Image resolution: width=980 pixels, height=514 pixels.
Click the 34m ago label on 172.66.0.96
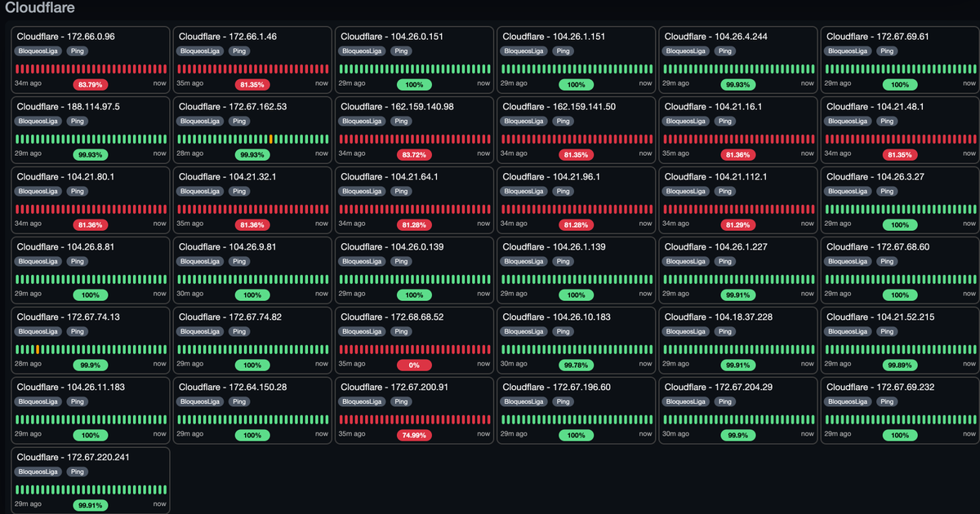pos(29,84)
